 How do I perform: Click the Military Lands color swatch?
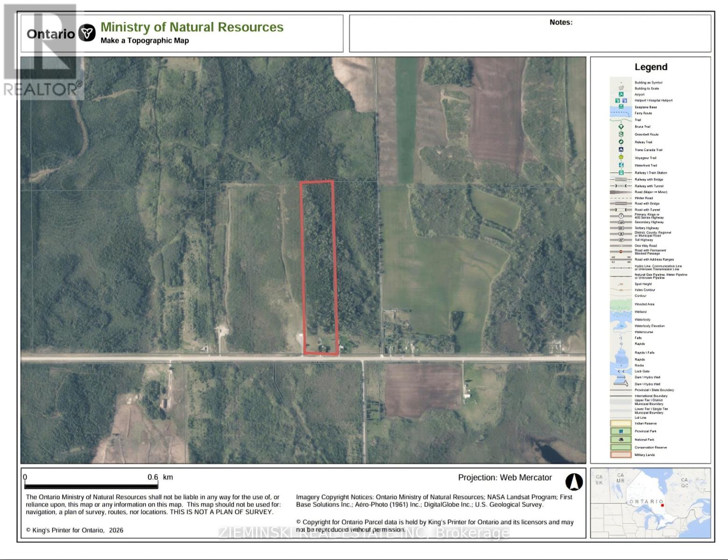tap(621, 455)
